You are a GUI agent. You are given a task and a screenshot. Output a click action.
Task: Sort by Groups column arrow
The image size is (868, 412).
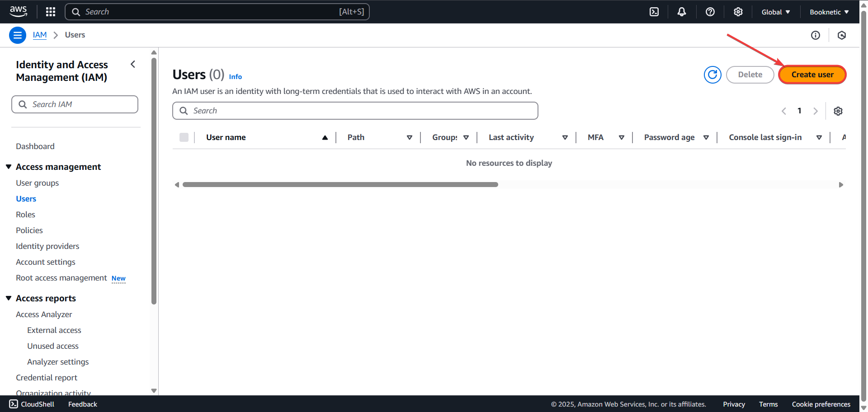466,137
